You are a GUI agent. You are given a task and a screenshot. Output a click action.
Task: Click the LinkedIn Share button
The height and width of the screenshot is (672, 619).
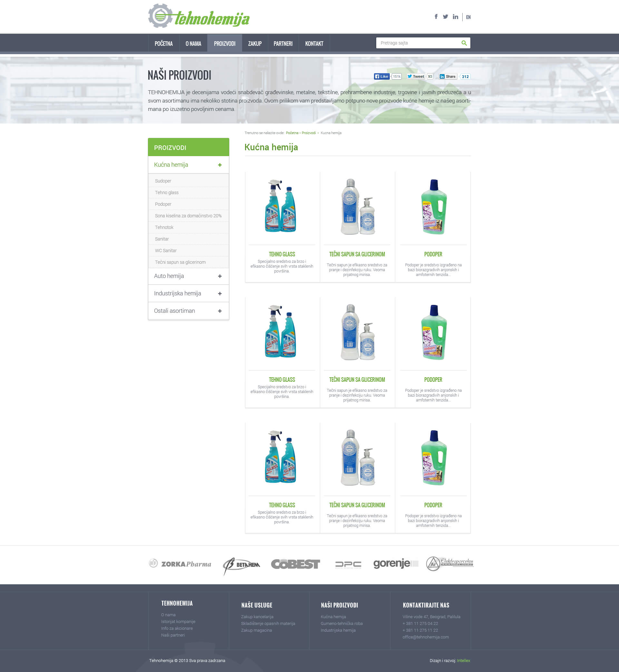[x=448, y=76]
